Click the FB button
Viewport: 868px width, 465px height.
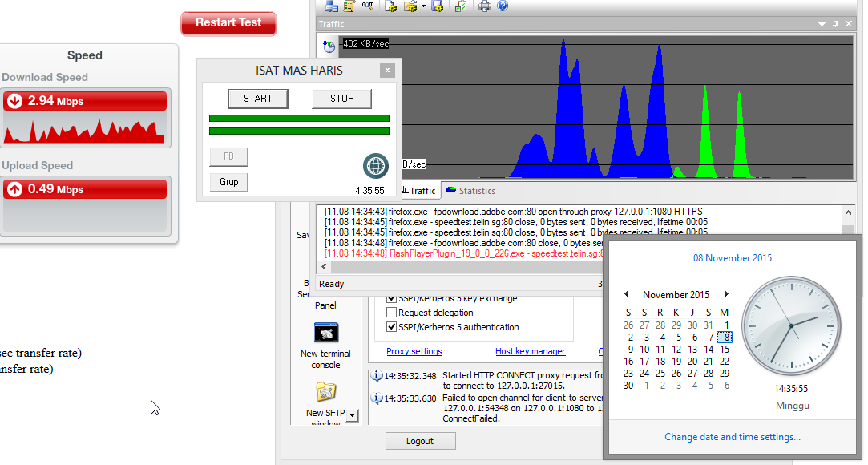[228, 156]
